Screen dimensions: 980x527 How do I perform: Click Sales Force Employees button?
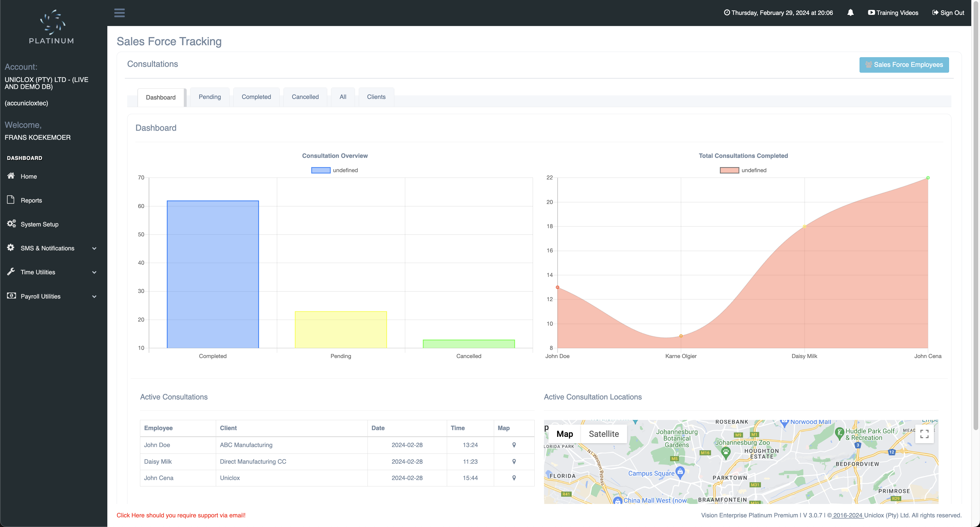tap(904, 65)
